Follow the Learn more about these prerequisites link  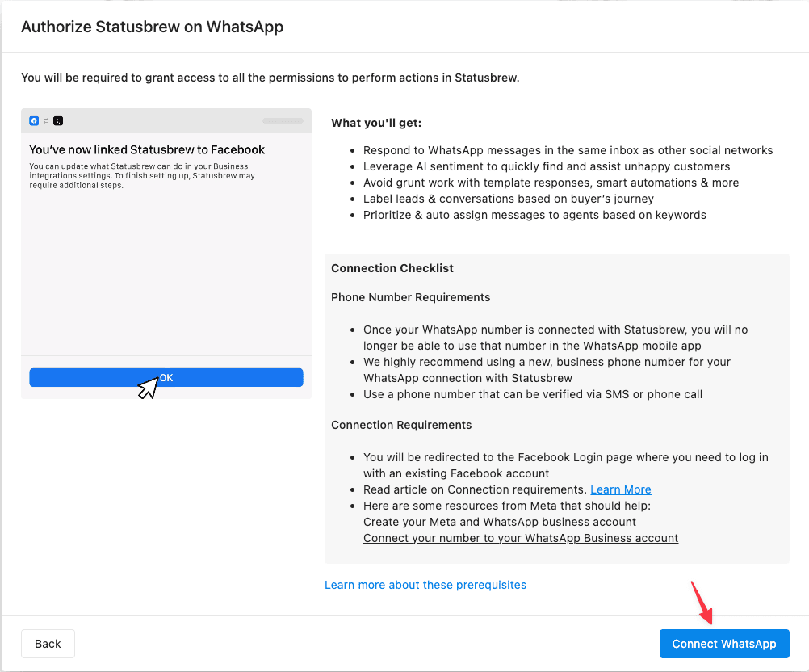coord(425,585)
